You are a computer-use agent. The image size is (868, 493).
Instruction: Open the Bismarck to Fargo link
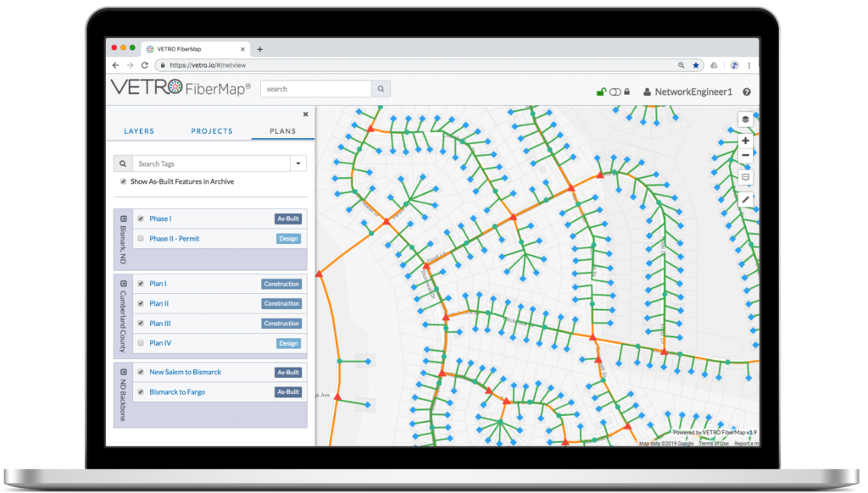click(x=177, y=391)
